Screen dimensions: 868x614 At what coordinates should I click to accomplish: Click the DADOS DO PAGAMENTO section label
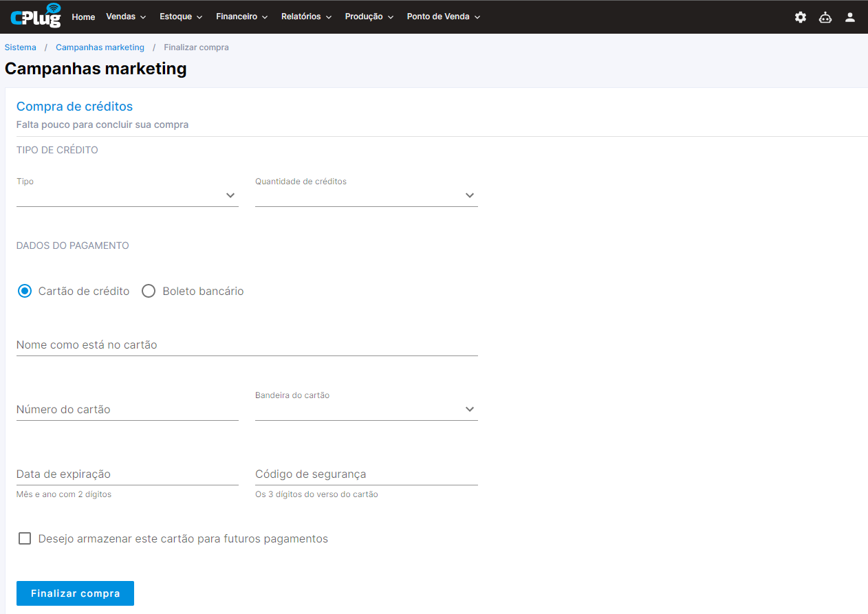pos(72,245)
